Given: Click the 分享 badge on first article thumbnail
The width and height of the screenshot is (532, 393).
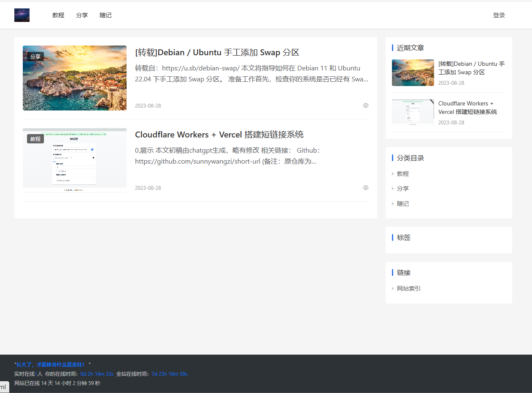Looking at the screenshot, I should point(35,56).
